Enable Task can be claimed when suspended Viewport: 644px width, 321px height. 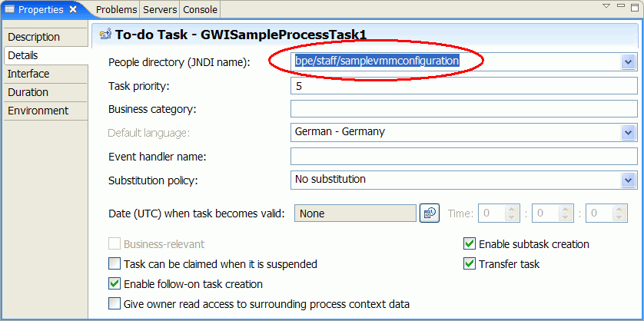pyautogui.click(x=115, y=263)
